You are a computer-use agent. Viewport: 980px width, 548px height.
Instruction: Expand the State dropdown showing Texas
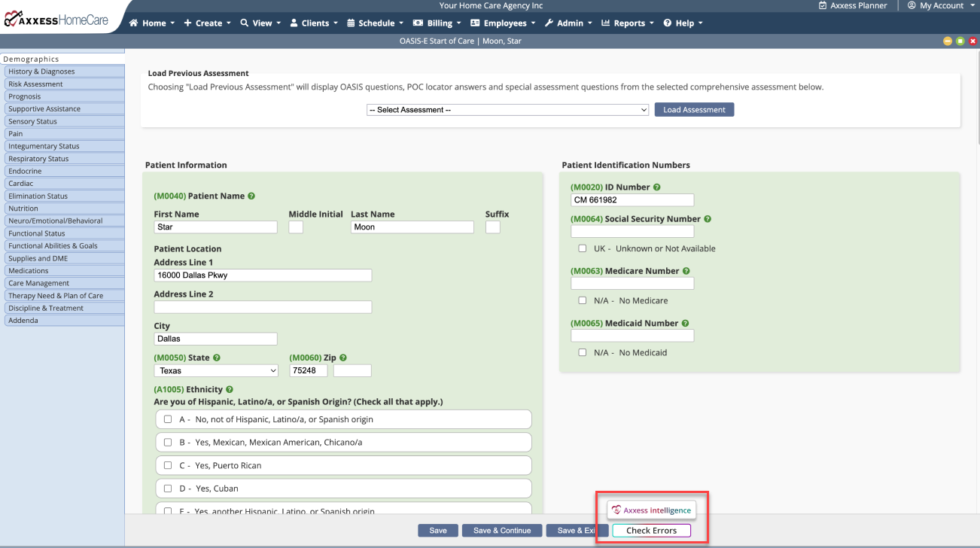coord(216,371)
